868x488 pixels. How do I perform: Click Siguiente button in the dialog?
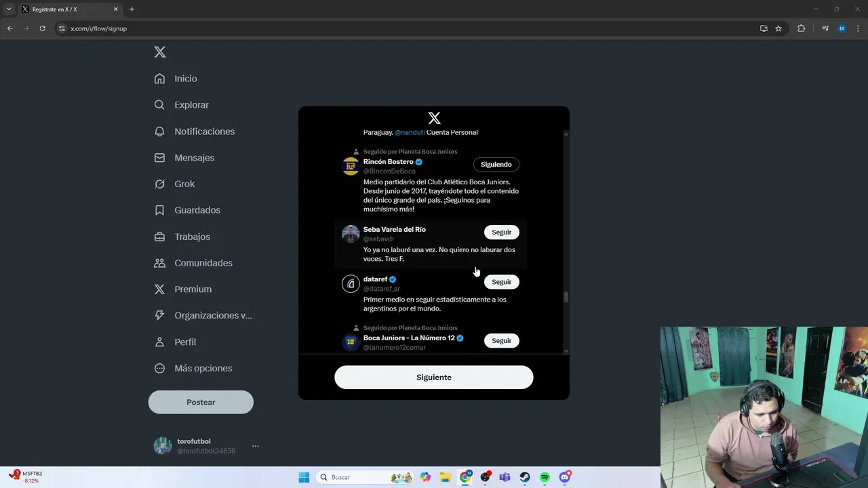pyautogui.click(x=434, y=378)
